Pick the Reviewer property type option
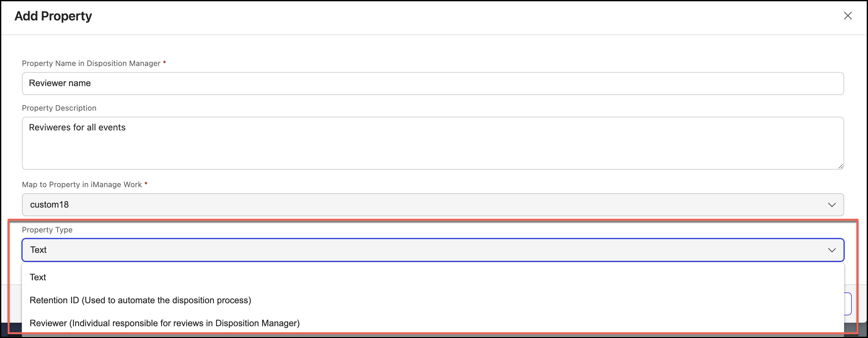 click(x=164, y=323)
